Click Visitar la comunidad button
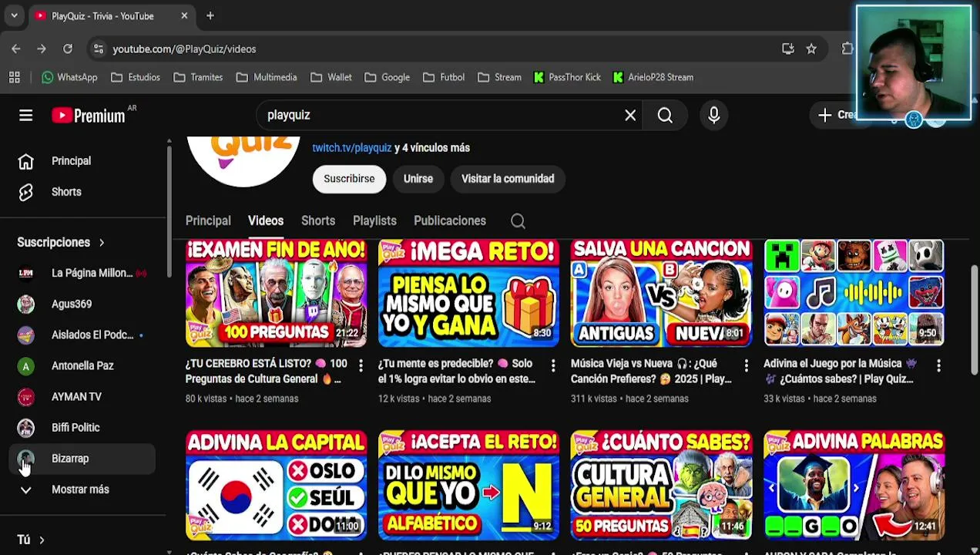Viewport: 980px width, 555px height. pos(508,179)
